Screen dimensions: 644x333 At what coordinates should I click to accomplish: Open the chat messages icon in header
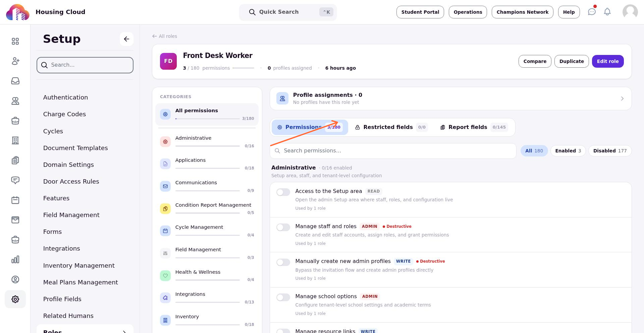click(592, 12)
